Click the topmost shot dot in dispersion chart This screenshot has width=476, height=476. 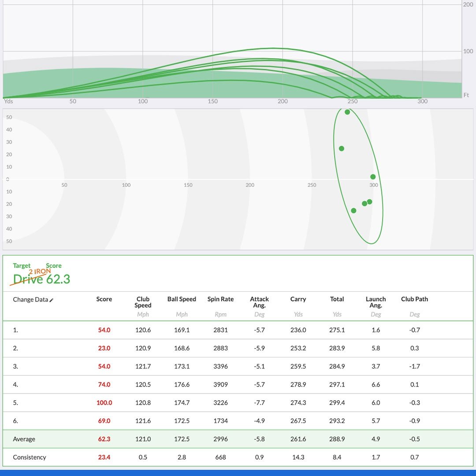coord(347,112)
